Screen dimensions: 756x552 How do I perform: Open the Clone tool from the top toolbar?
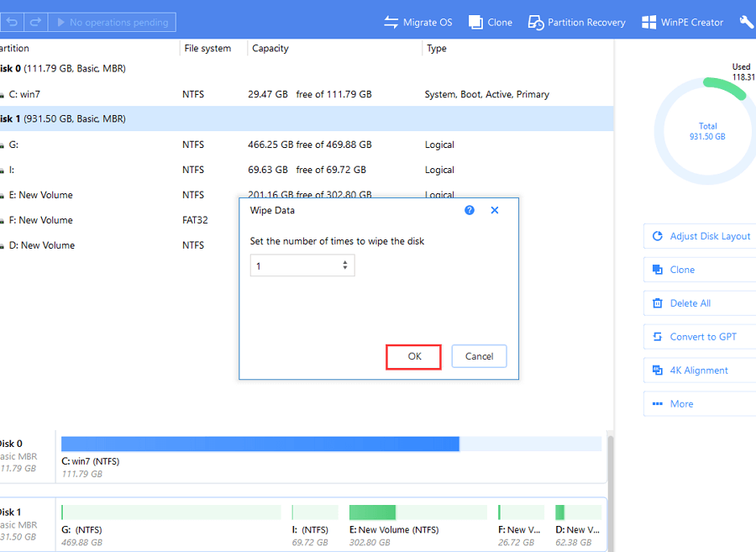(490, 22)
